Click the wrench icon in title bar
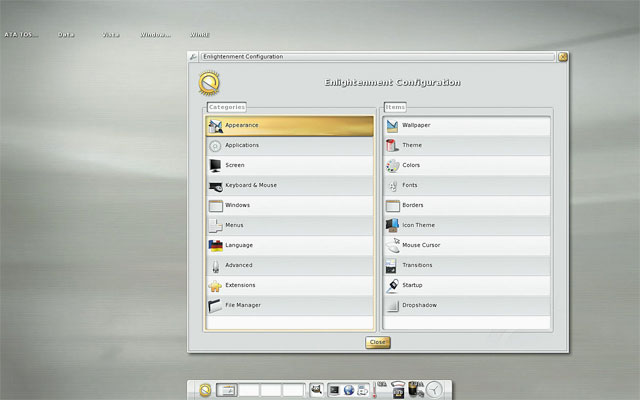Viewport: 640px width, 400px height. tap(193, 57)
